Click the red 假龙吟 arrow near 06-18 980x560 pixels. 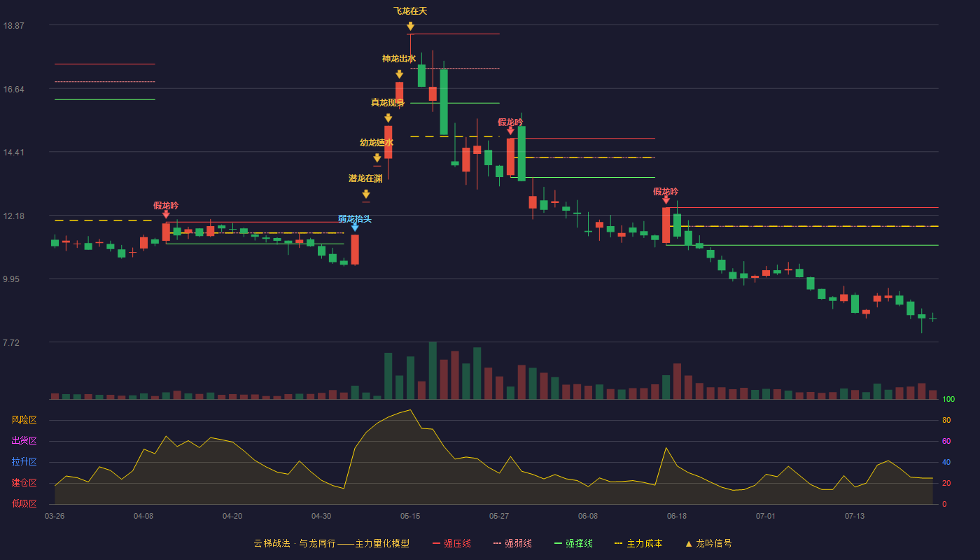(x=666, y=199)
